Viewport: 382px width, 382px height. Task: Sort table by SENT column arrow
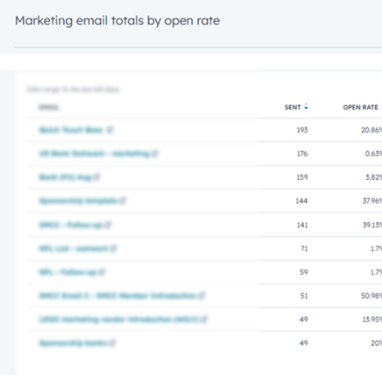point(306,107)
